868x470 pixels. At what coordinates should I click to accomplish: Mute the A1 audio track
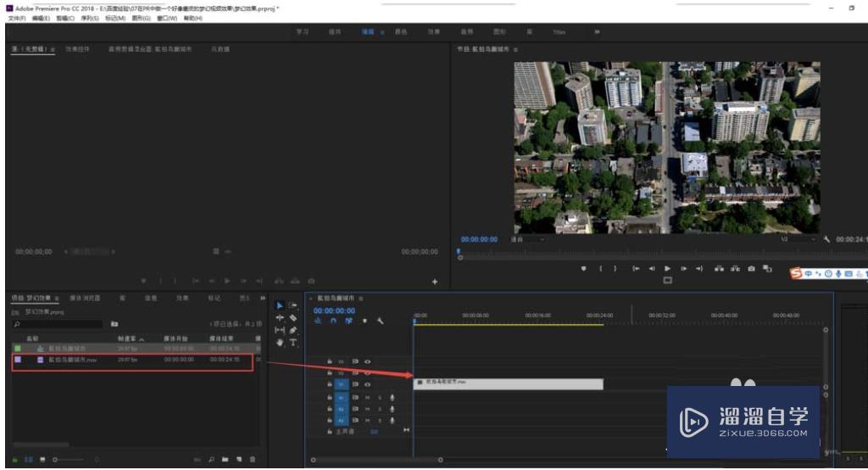tap(367, 397)
